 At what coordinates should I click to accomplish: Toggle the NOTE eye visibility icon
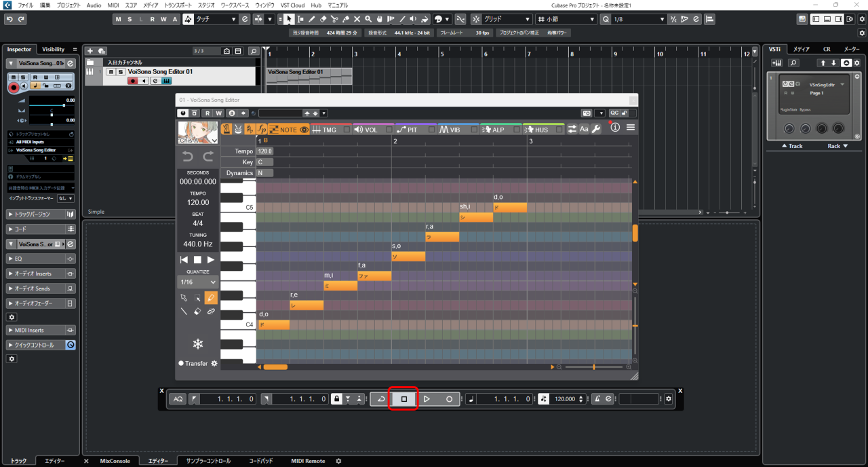[x=304, y=130]
